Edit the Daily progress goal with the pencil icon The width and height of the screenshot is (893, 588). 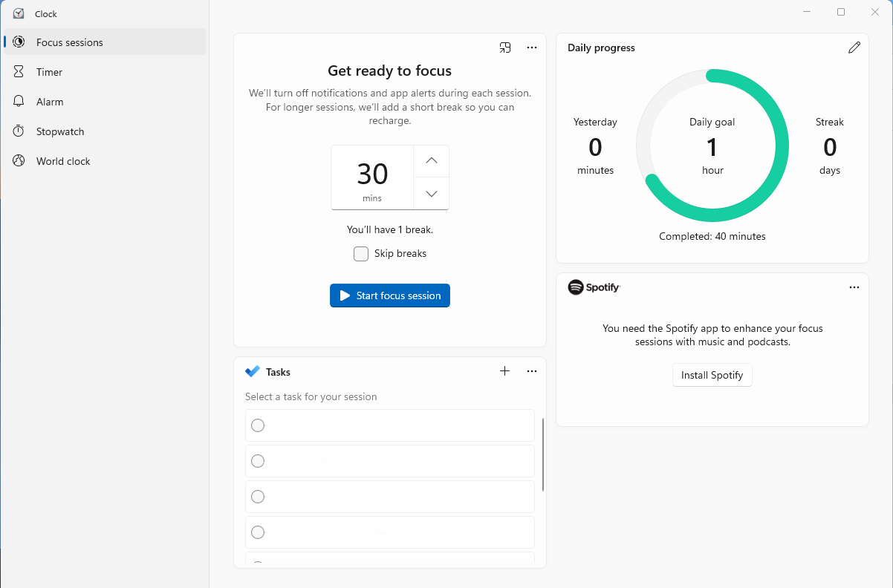pos(854,47)
